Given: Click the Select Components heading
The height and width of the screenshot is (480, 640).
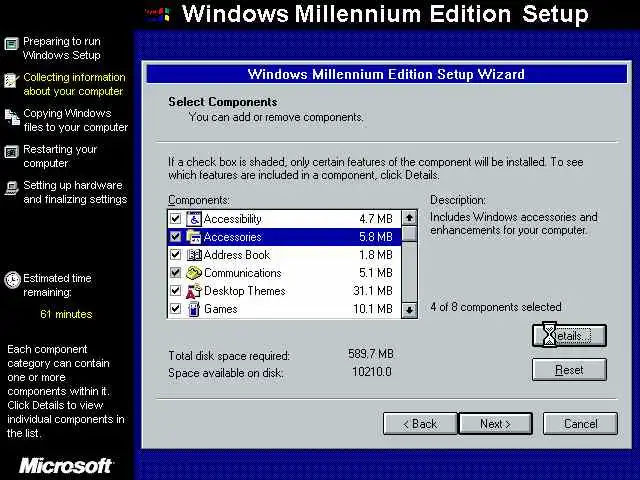Looking at the screenshot, I should pos(223,102).
